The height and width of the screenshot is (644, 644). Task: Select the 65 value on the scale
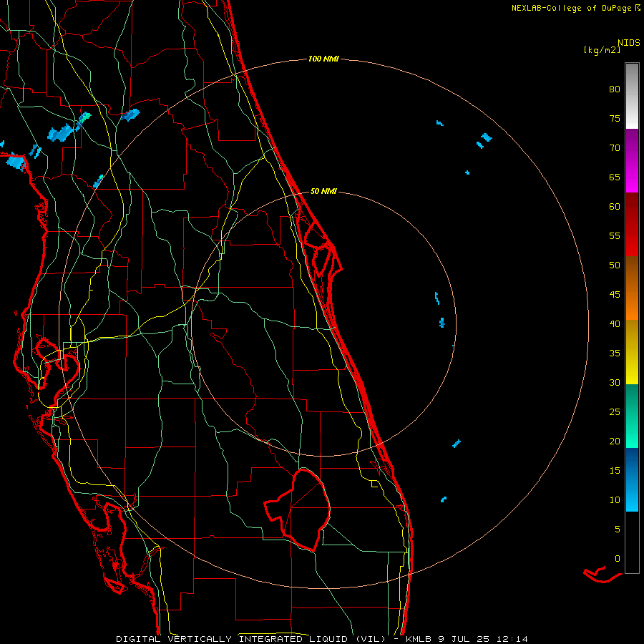pyautogui.click(x=615, y=177)
